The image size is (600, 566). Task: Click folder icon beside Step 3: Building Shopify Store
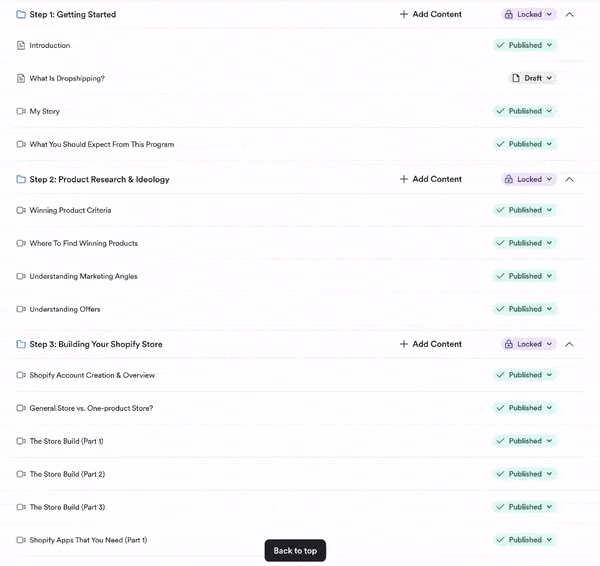click(21, 345)
